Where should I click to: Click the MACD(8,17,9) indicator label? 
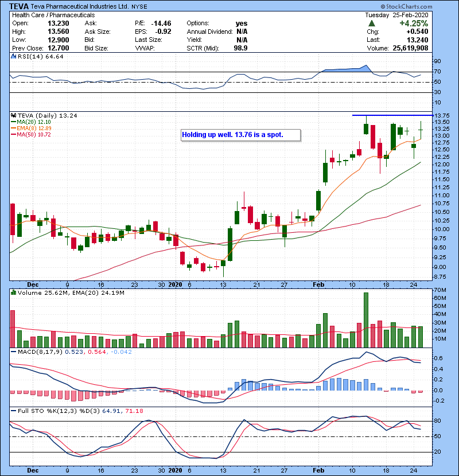pos(40,352)
